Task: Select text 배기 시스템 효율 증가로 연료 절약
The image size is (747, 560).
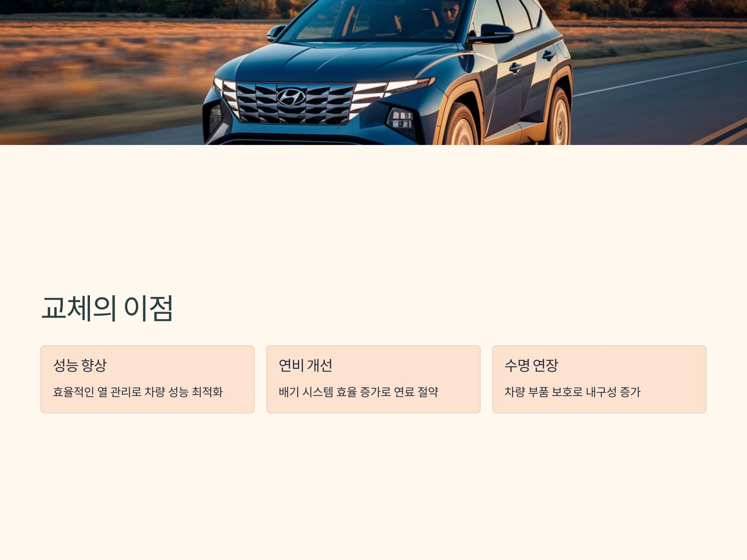Action: (x=358, y=392)
